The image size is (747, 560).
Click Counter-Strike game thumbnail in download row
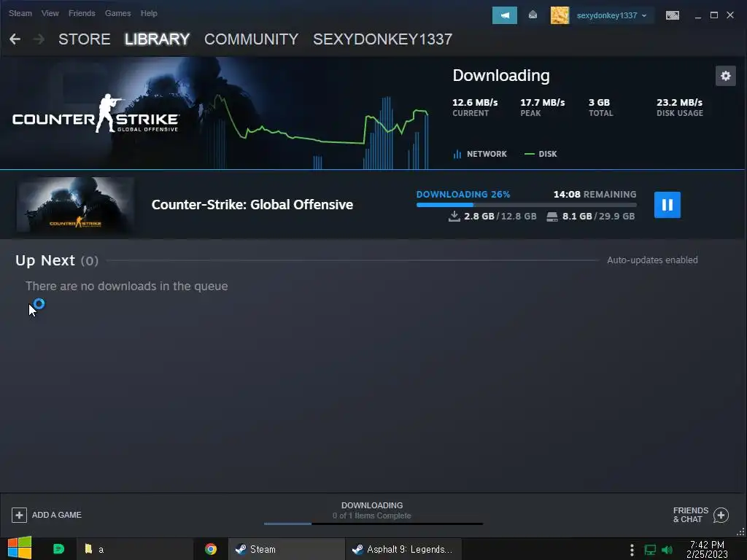click(x=75, y=205)
